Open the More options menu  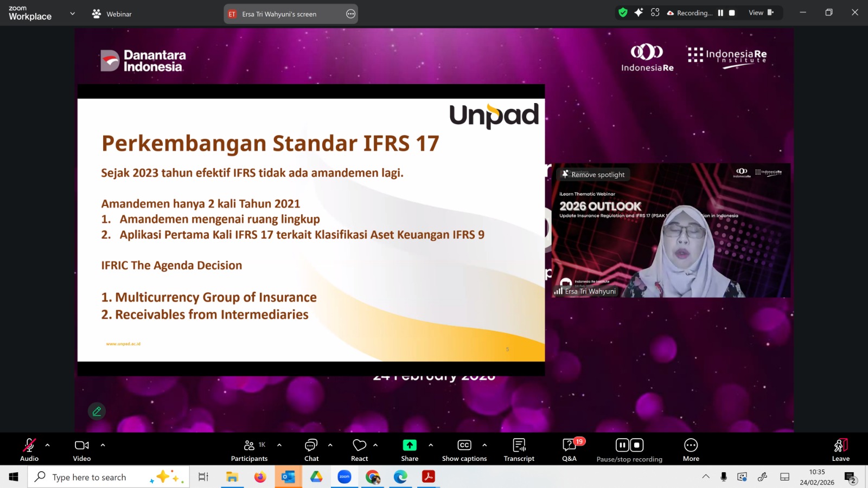[x=691, y=450]
